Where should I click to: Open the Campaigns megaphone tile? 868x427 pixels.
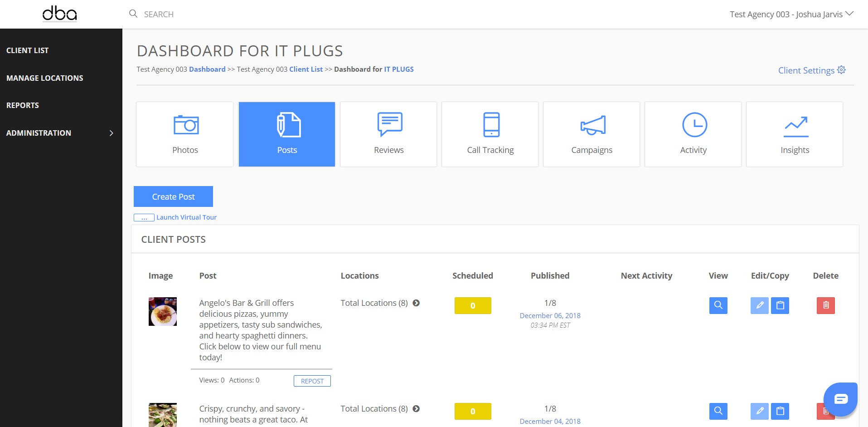(592, 134)
